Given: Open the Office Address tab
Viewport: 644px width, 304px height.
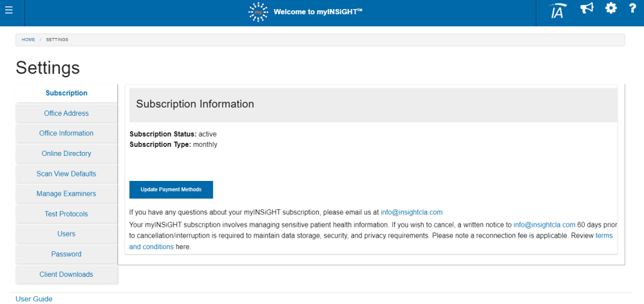Looking at the screenshot, I should [66, 113].
